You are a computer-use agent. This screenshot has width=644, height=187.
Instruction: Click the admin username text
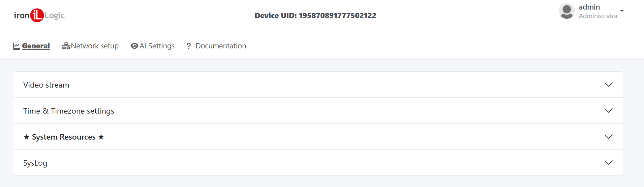(589, 7)
